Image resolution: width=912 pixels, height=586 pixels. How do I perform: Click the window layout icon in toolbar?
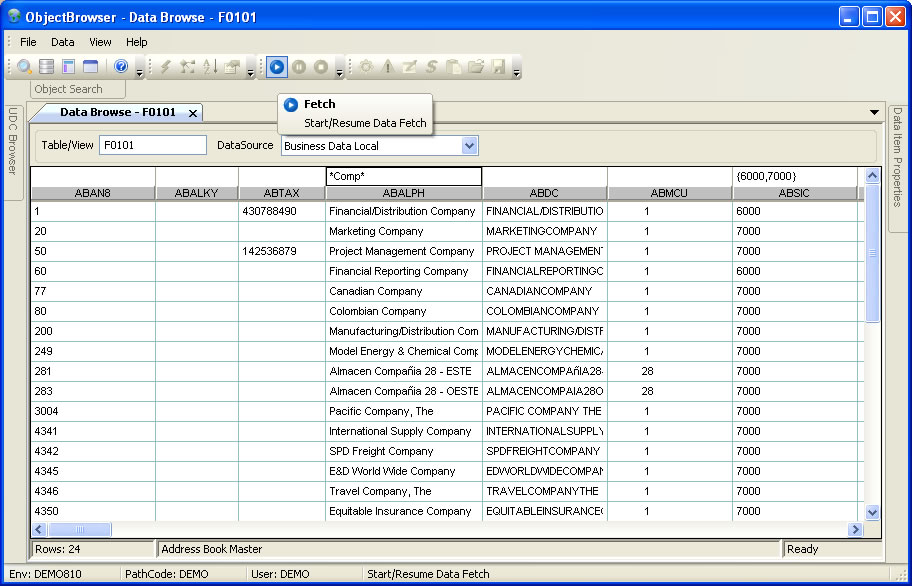pos(91,67)
